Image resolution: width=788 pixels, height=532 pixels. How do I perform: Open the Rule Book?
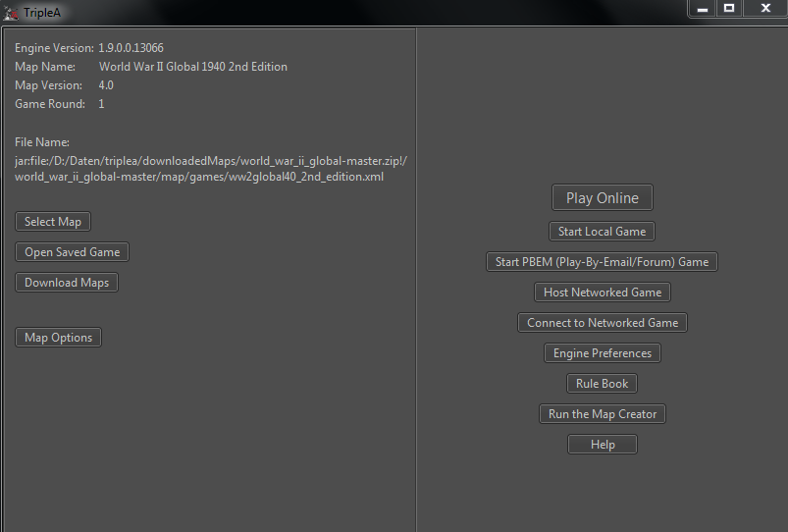pos(603,384)
